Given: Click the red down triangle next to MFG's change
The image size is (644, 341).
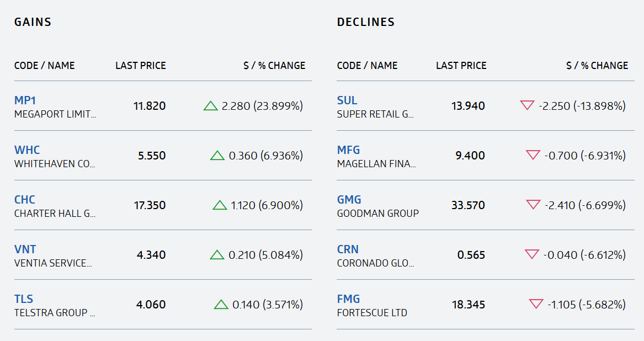Looking at the screenshot, I should pyautogui.click(x=531, y=155).
